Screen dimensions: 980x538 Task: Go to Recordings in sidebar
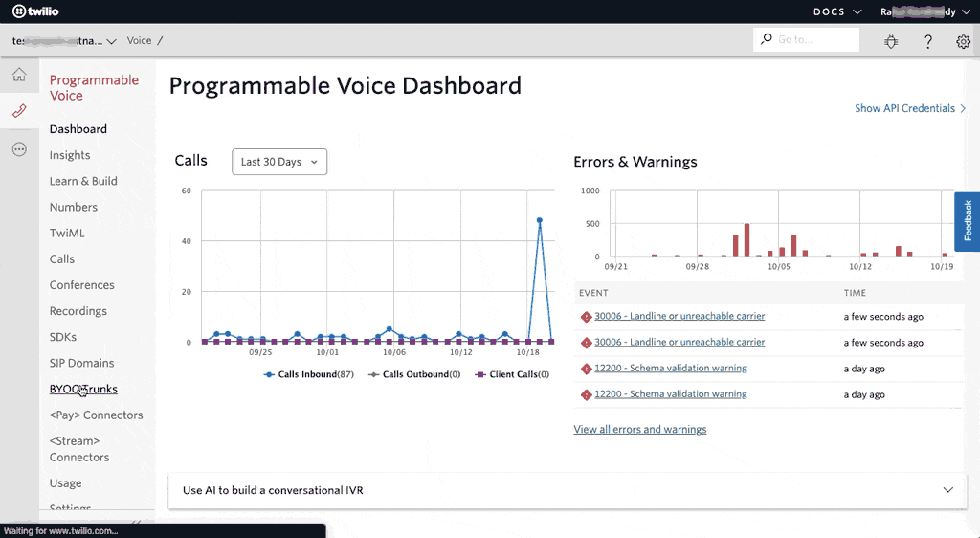click(78, 311)
